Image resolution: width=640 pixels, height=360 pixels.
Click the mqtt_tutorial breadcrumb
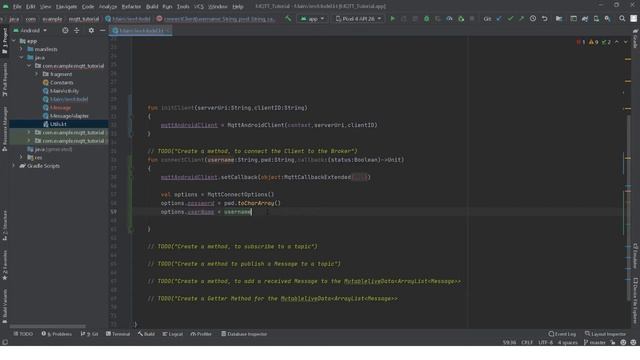tap(84, 19)
